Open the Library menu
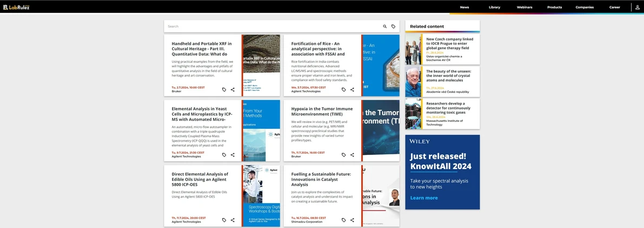Viewport: 644px width, 228px height. (x=495, y=8)
